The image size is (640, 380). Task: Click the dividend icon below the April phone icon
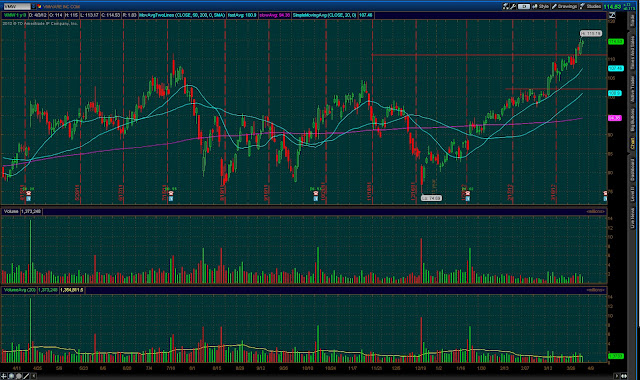click(28, 198)
